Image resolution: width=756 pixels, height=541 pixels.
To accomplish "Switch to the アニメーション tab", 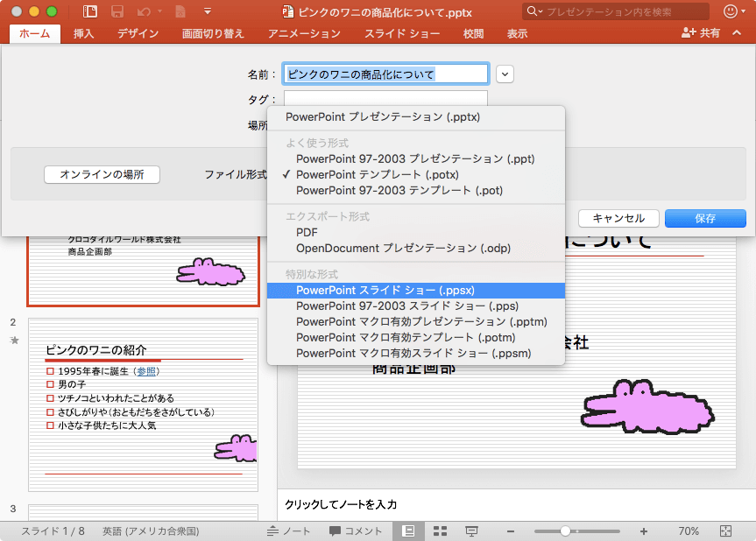I will [304, 34].
